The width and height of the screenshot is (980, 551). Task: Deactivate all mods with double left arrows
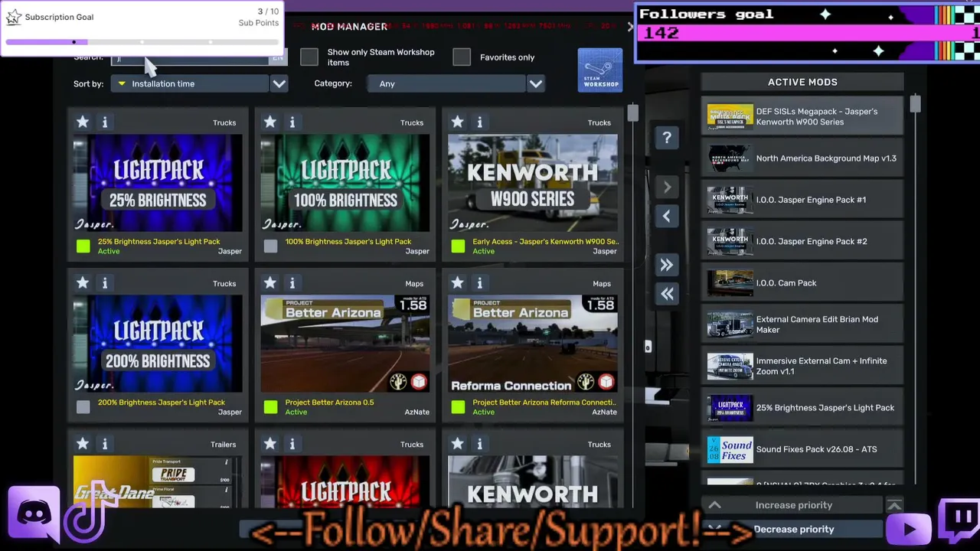click(x=667, y=294)
